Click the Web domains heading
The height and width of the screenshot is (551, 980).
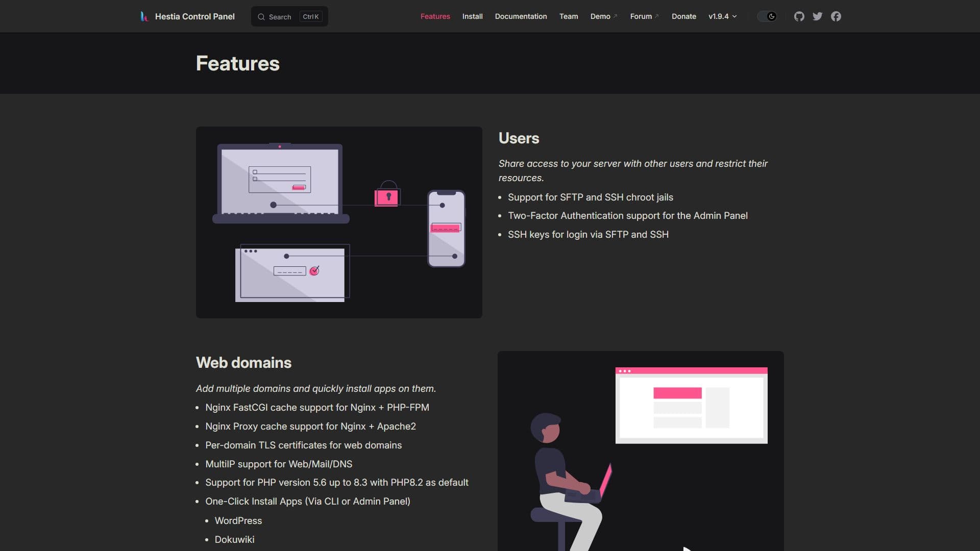click(x=243, y=363)
